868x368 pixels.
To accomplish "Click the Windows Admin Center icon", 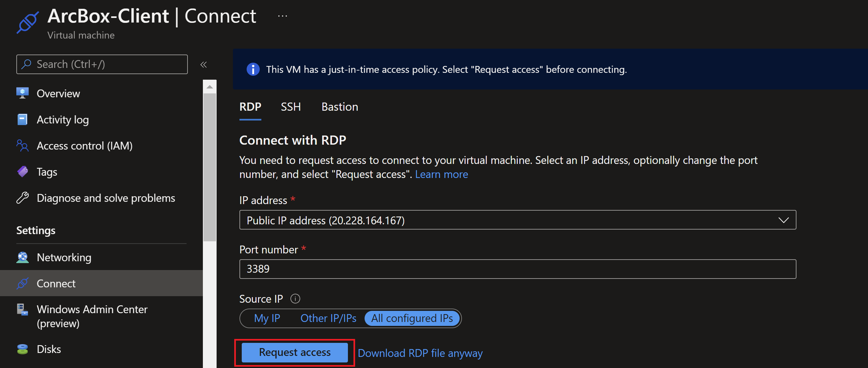I will pyautogui.click(x=22, y=310).
